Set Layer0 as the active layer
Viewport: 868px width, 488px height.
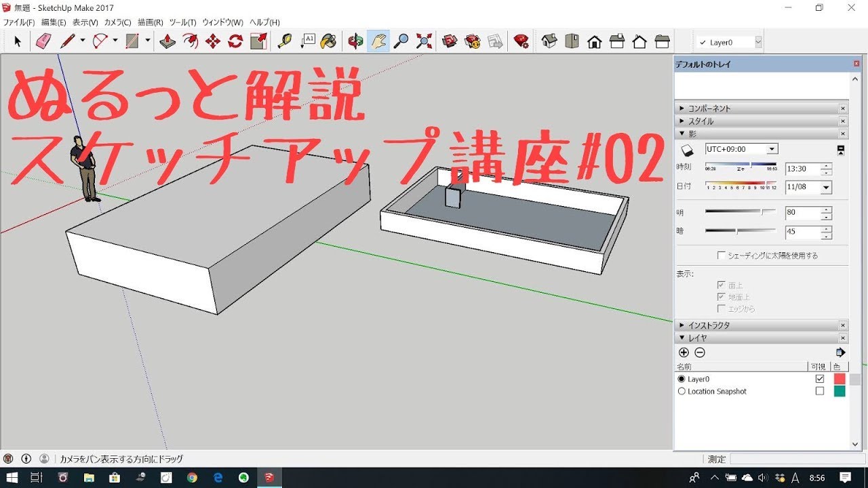(x=682, y=379)
